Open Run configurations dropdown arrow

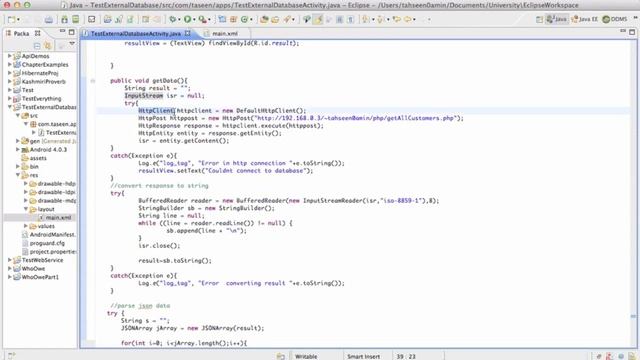(x=194, y=20)
